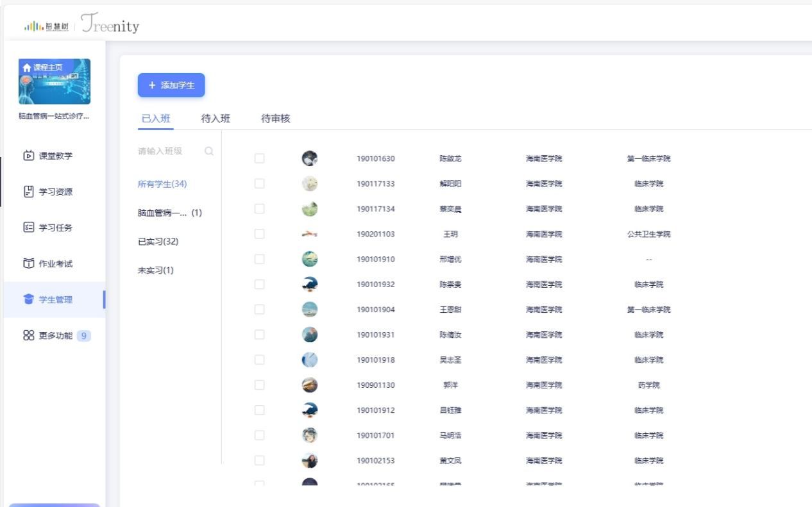
Task: Open the 待审核 tab
Action: (x=275, y=119)
